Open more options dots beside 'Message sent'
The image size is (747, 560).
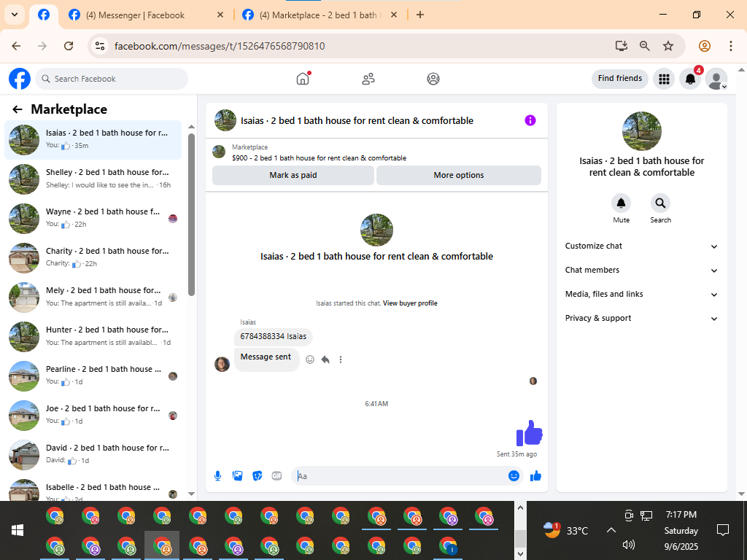point(341,359)
